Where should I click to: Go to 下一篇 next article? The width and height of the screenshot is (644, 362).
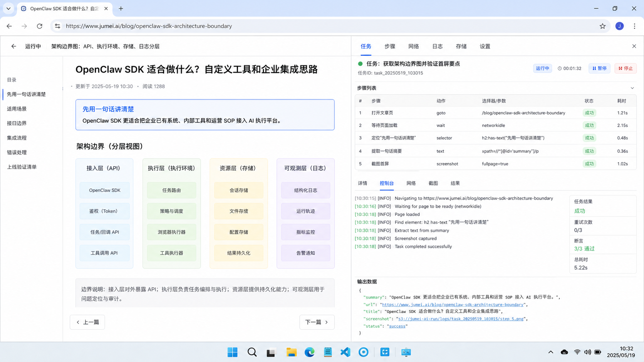point(317,322)
